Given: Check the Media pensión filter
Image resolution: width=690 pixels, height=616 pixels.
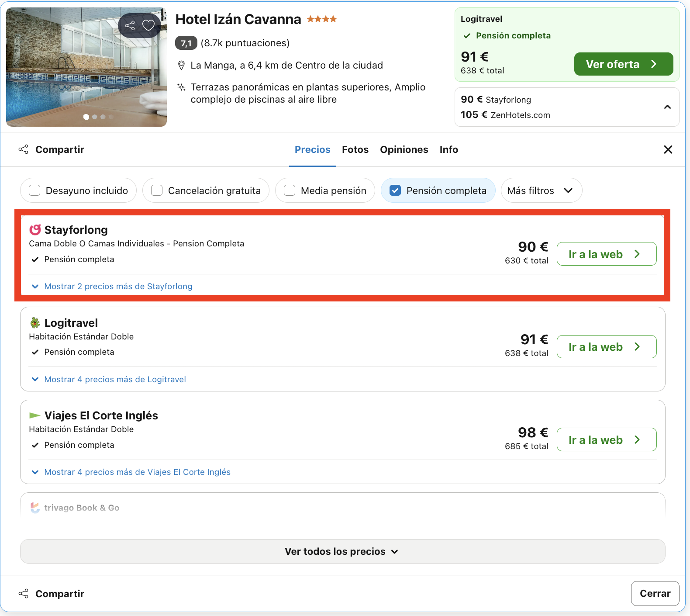Looking at the screenshot, I should coord(290,190).
